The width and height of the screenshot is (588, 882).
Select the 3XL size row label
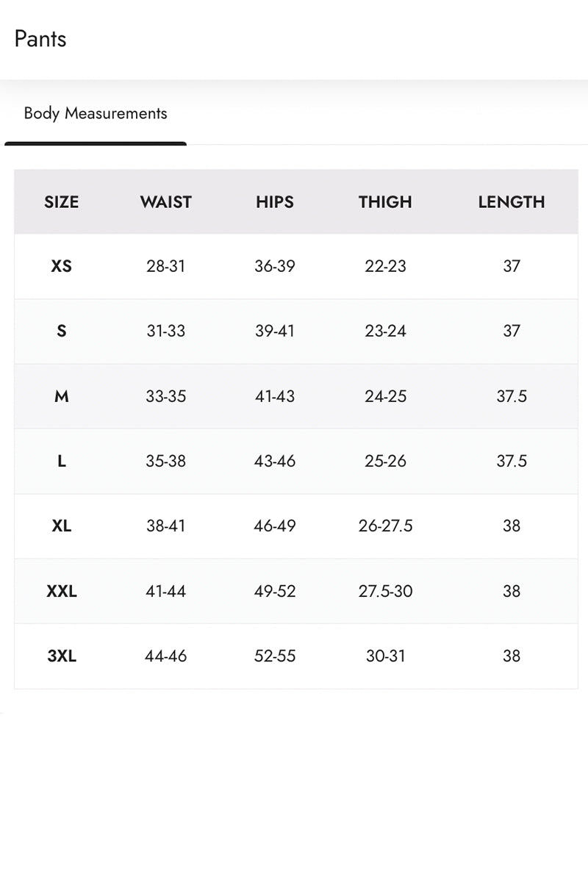(x=61, y=656)
